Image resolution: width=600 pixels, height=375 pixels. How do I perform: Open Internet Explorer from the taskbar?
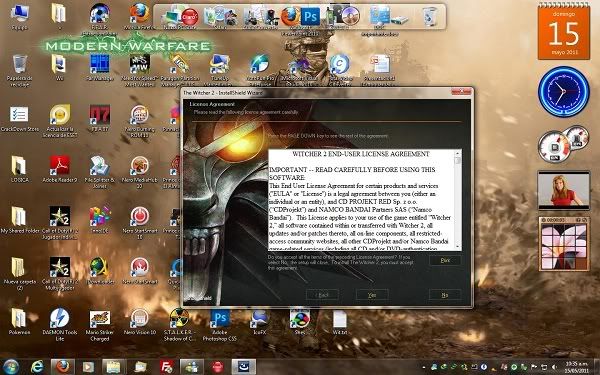(x=37, y=367)
